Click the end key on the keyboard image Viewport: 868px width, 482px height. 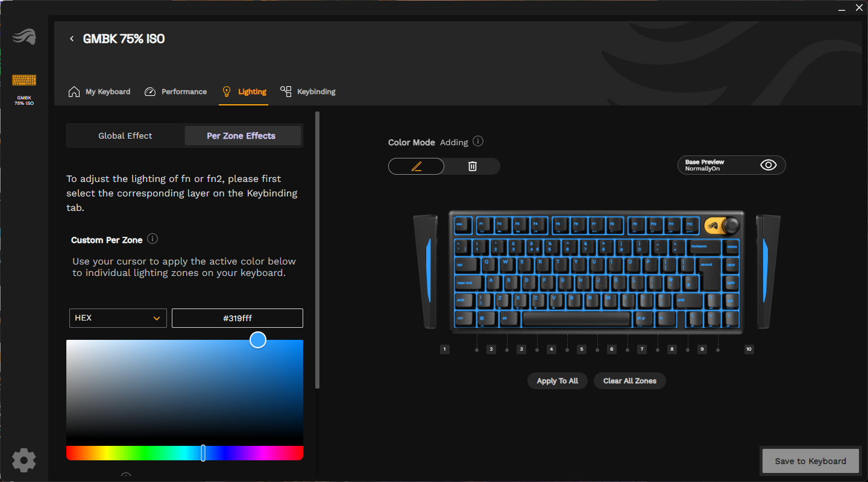731,300
